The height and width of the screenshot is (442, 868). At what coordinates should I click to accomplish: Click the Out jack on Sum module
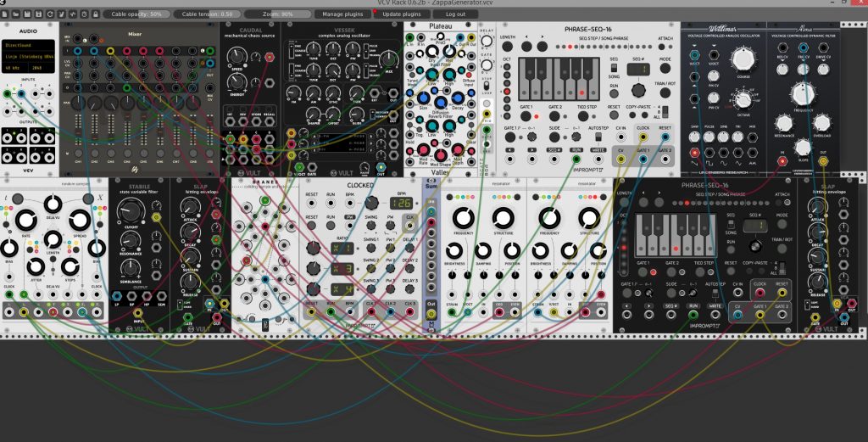[431, 314]
